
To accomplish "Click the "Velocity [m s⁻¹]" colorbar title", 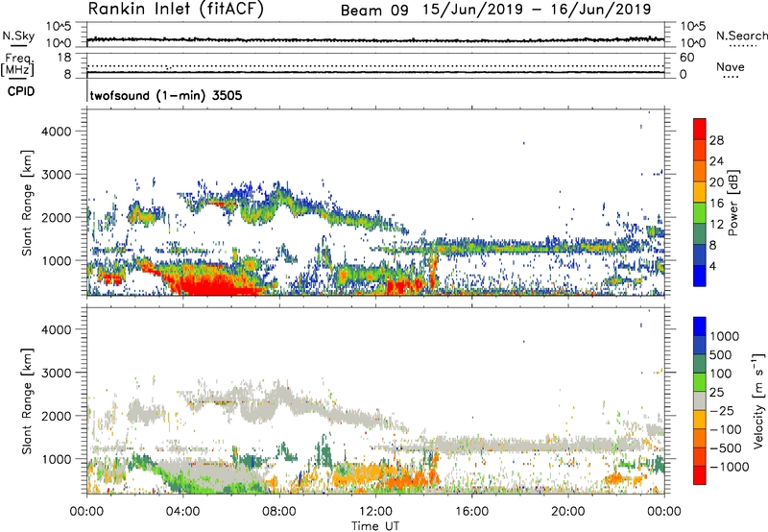I will (x=758, y=400).
